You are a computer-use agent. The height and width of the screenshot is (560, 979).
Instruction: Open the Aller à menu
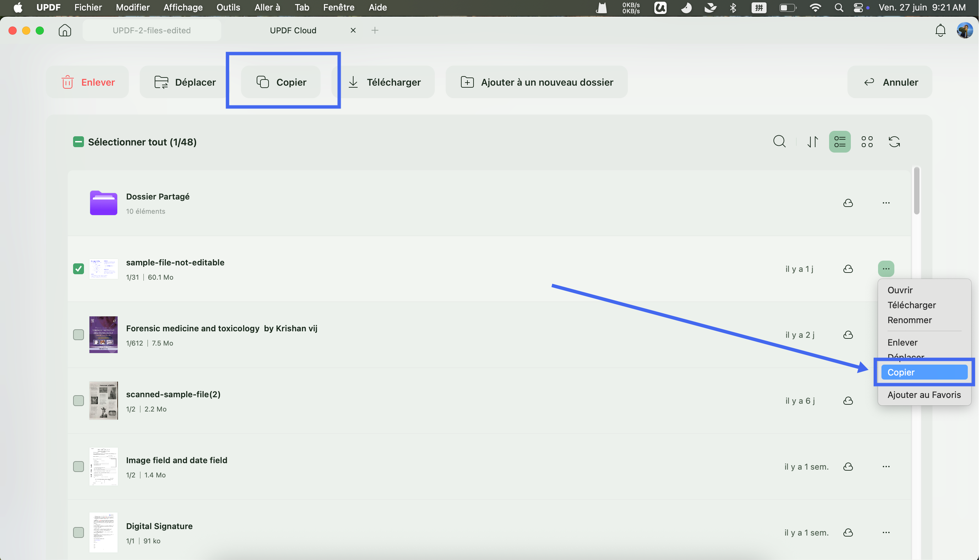click(x=267, y=8)
